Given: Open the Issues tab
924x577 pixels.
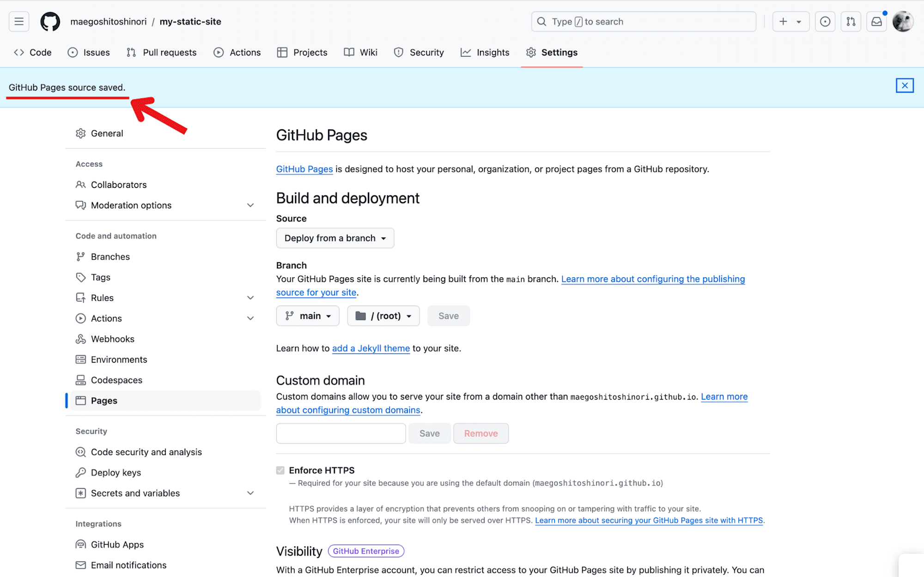Looking at the screenshot, I should (89, 53).
